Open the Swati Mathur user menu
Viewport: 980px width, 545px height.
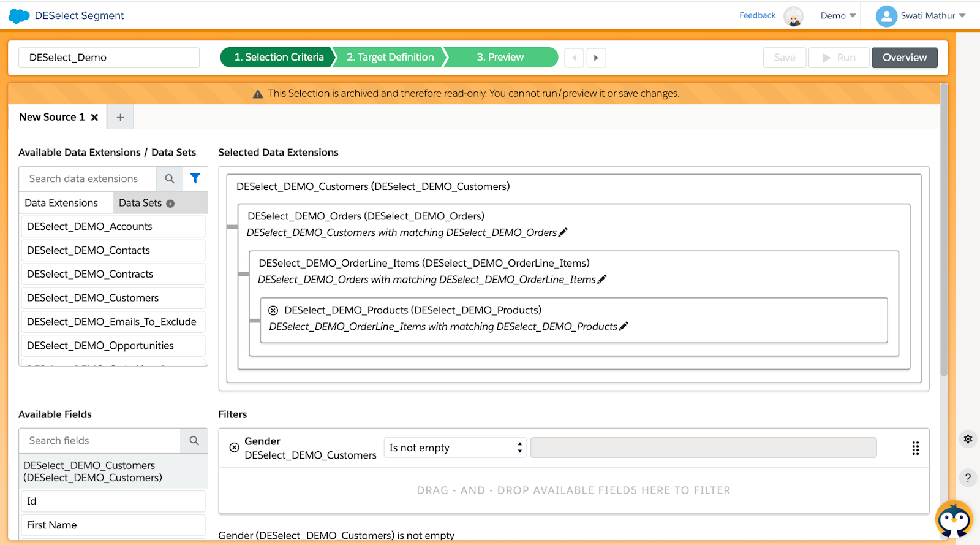921,16
